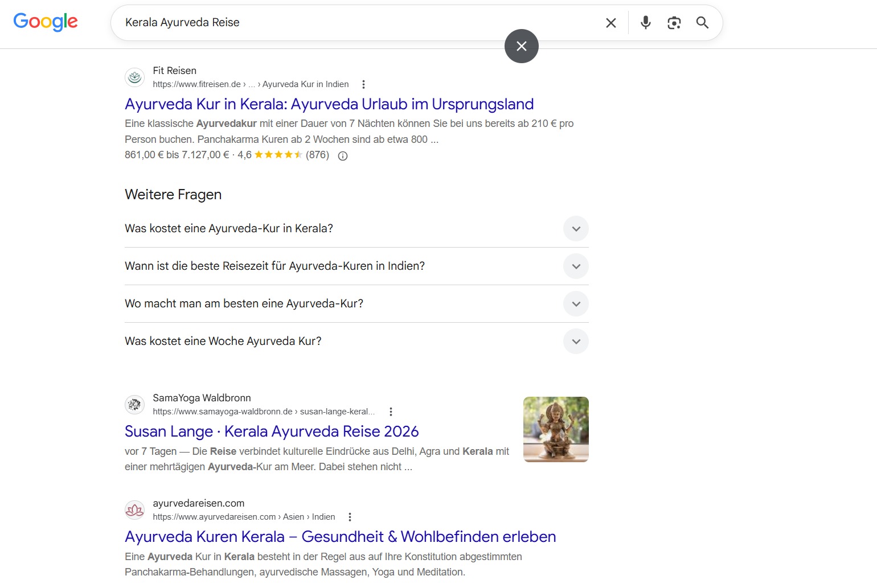
Task: Click the ayurvedareisen.com URL breadcrumb
Action: 244,517
